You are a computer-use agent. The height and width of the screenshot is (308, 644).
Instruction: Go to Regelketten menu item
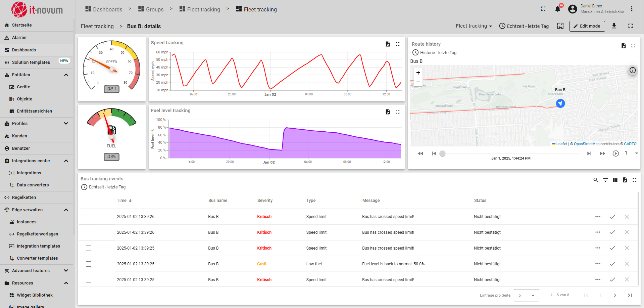[x=24, y=197]
